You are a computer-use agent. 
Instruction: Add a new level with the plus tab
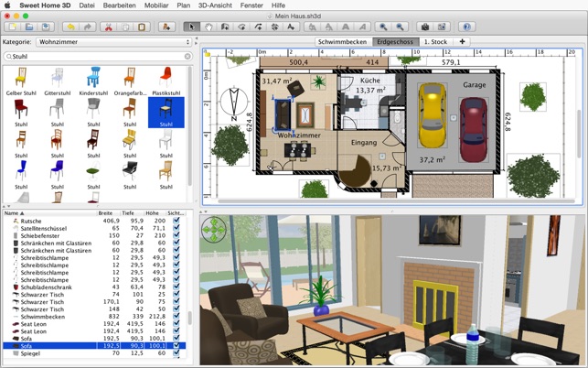pos(462,42)
